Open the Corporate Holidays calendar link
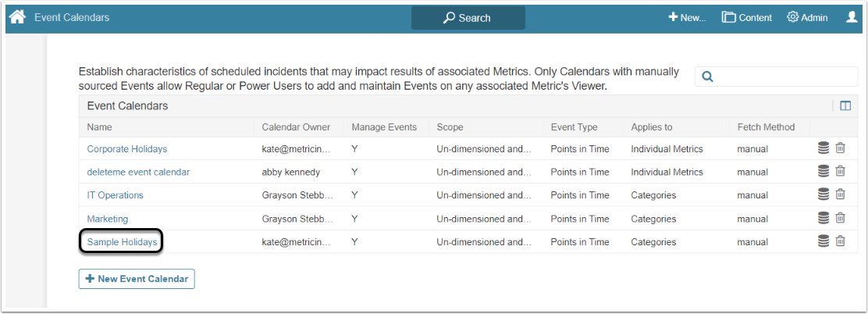Image resolution: width=868 pixels, height=314 pixels. (x=126, y=148)
